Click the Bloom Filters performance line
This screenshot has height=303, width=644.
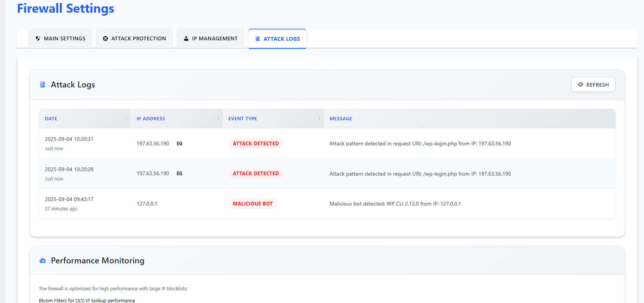point(87,300)
